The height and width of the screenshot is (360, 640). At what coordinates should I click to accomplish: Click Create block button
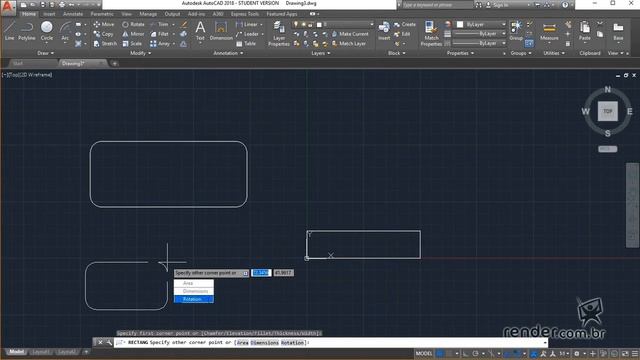click(x=404, y=24)
